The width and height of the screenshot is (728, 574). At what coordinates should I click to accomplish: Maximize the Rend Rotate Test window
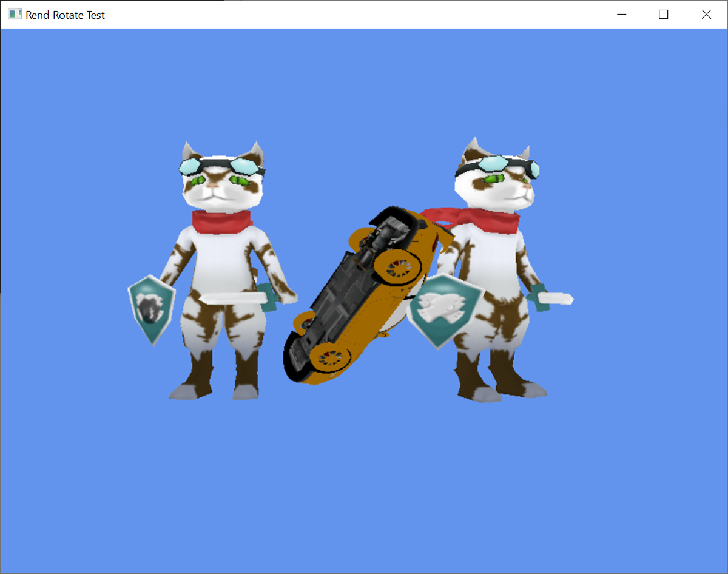(x=664, y=15)
